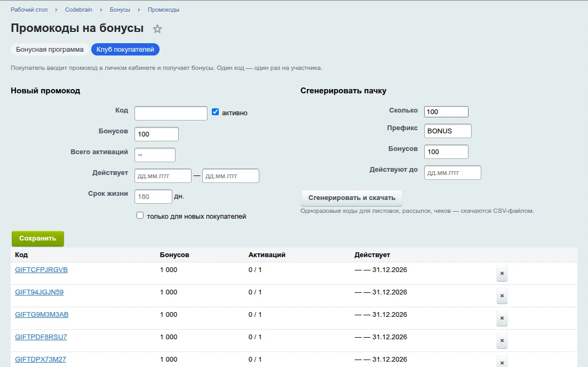
Task: Switch to "Бонусная программа" tab
Action: 50,50
